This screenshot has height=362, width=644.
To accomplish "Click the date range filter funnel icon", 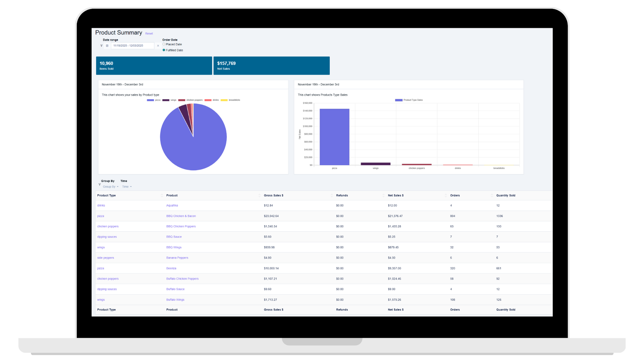I will point(101,46).
